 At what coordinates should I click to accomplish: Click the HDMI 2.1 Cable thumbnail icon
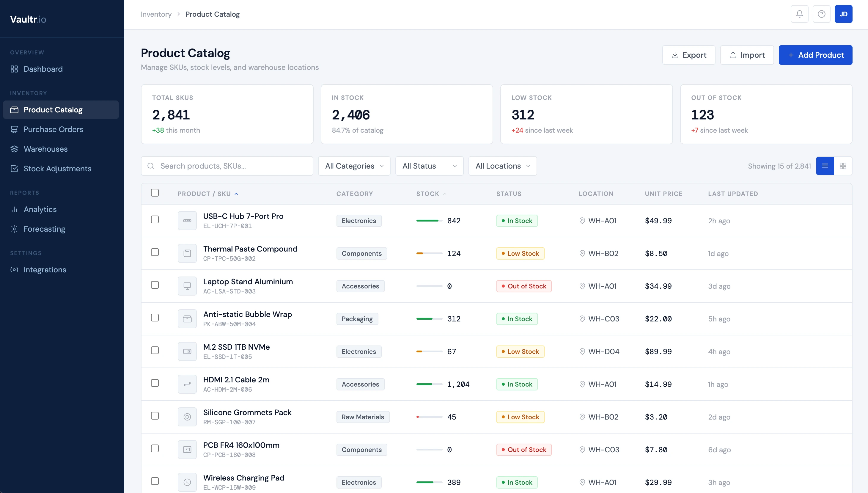pyautogui.click(x=187, y=384)
